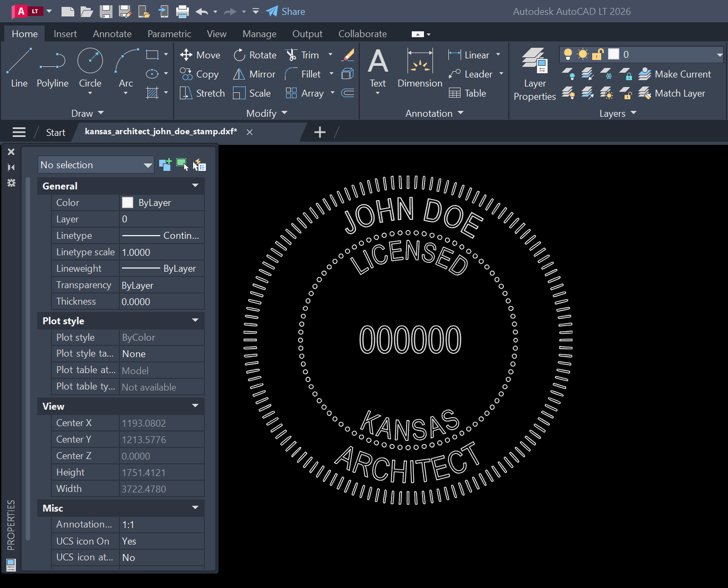This screenshot has width=728, height=588.
Task: Click the Leader button
Action: pos(471,74)
